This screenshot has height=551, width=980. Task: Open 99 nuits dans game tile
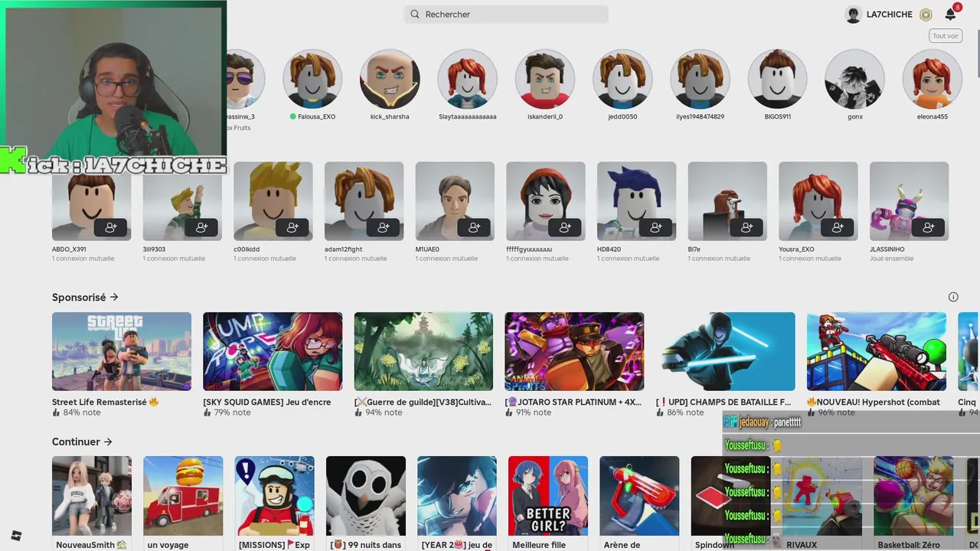click(366, 496)
